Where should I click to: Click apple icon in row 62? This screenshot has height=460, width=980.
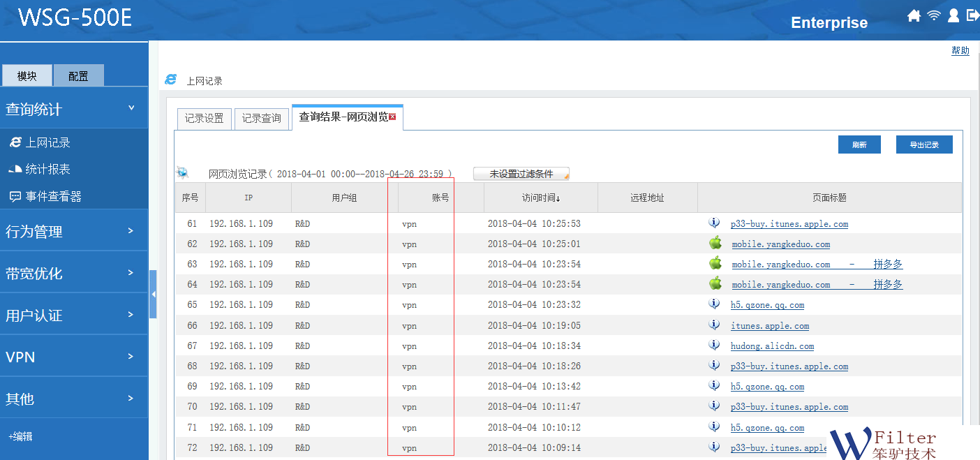tap(715, 244)
